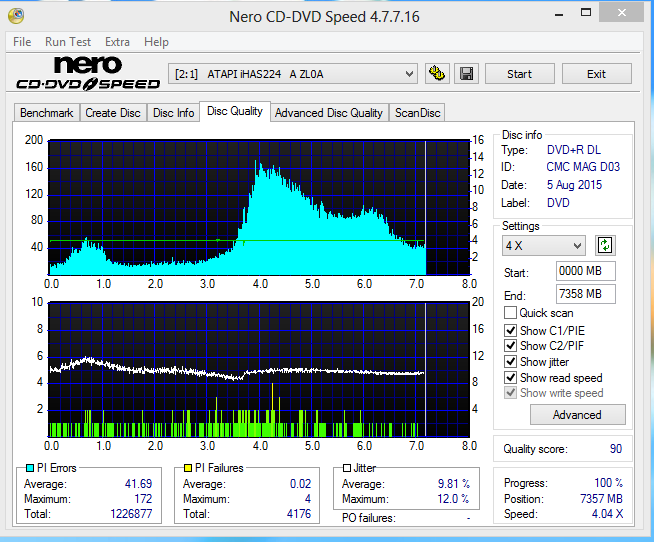
Task: Click the jitter average 9.81 %
Action: (454, 484)
